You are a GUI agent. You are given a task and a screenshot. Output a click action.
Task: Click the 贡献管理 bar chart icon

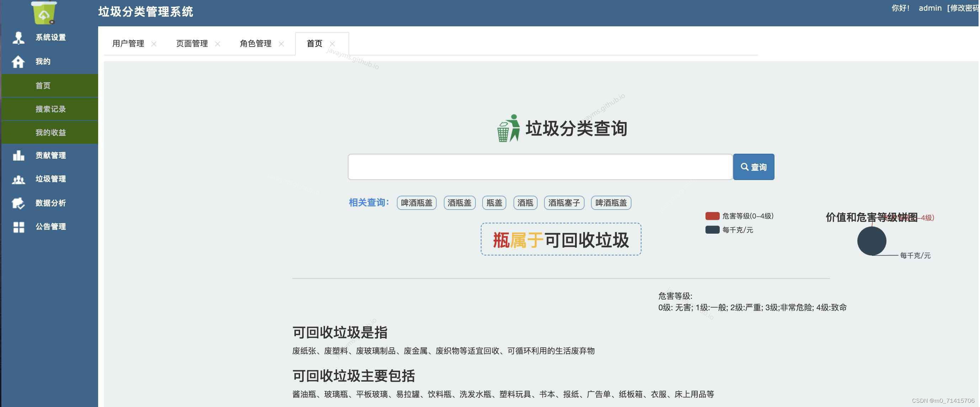18,155
